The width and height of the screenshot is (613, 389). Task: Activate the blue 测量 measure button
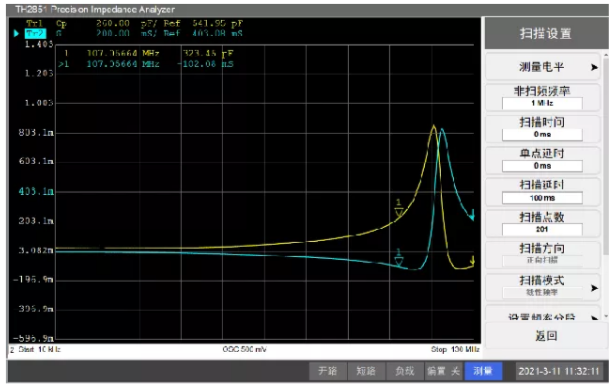[x=483, y=371]
